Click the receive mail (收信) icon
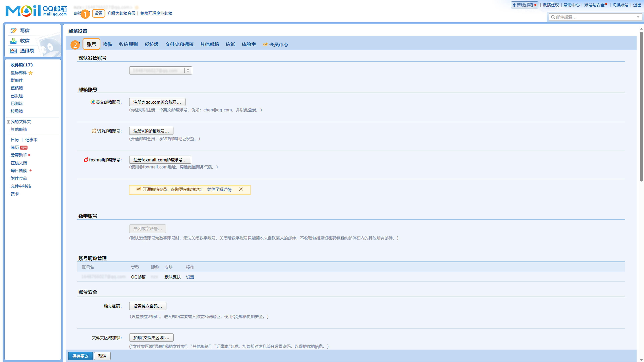The image size is (644, 362). [13, 40]
